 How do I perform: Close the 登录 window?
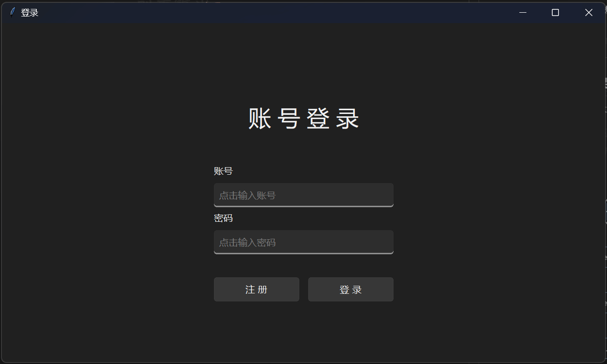tap(589, 13)
